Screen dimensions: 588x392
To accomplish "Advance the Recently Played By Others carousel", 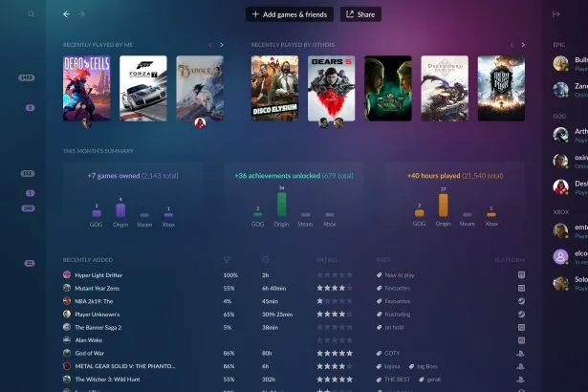I will [x=523, y=45].
